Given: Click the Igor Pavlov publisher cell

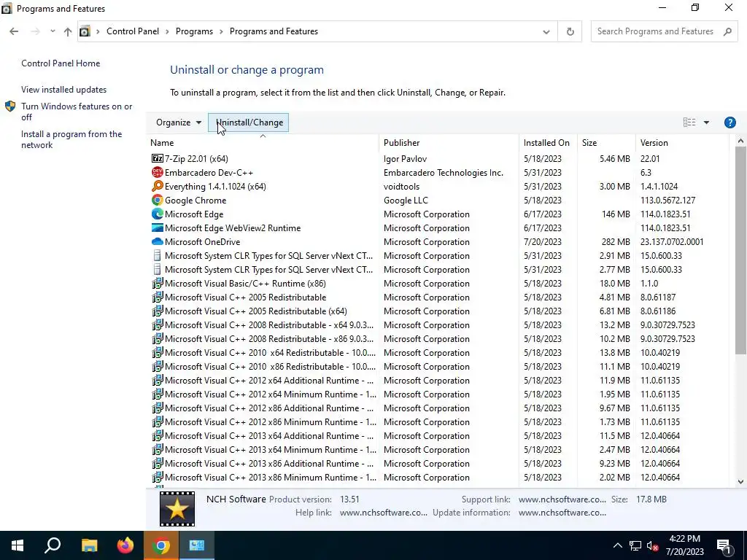Looking at the screenshot, I should pyautogui.click(x=405, y=158).
